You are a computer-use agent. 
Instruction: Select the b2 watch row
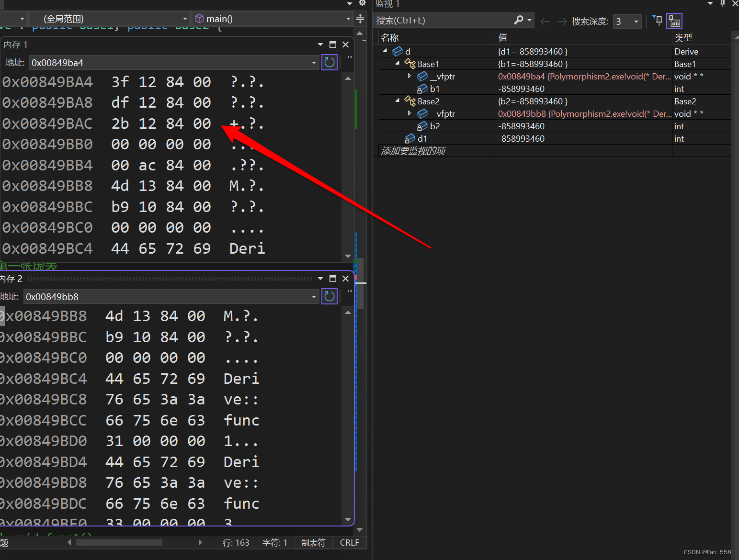pos(555,126)
